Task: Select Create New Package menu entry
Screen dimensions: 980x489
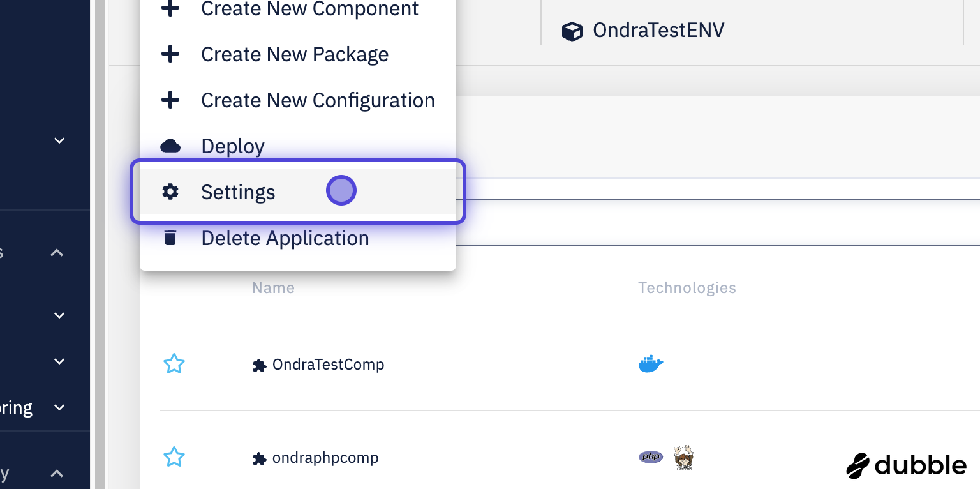Action: click(x=295, y=55)
